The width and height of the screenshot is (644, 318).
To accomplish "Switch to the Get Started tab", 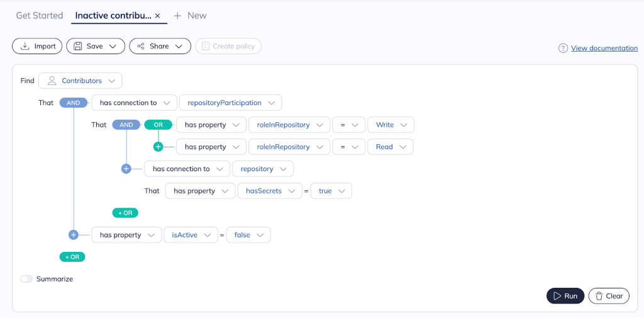I will (x=40, y=16).
